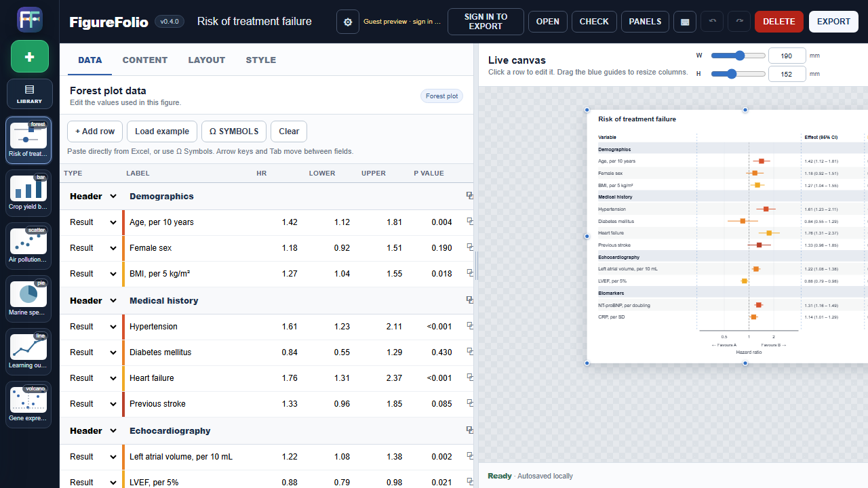The image size is (868, 488).
Task: Click the width value field showing 190
Action: pyautogui.click(x=787, y=56)
